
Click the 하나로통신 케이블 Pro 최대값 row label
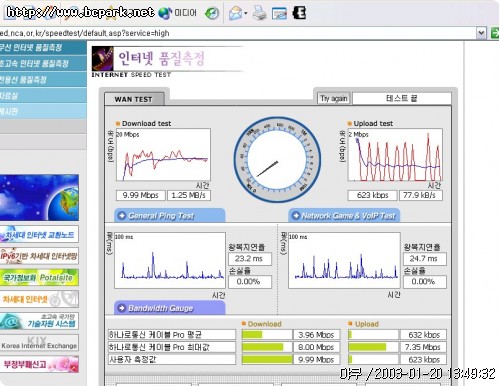(172, 347)
